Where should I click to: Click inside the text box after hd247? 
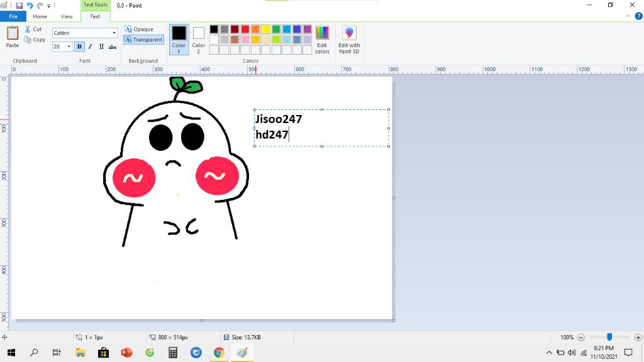click(x=289, y=134)
